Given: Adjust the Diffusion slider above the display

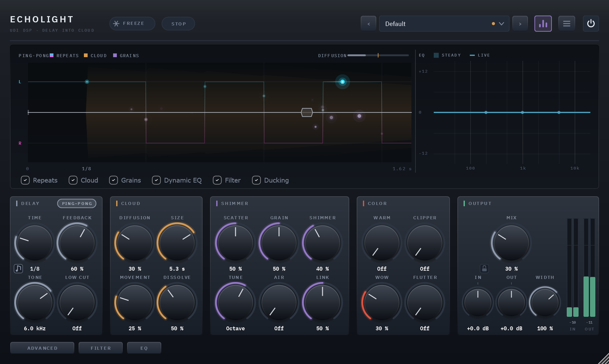Looking at the screenshot, I should tap(378, 55).
